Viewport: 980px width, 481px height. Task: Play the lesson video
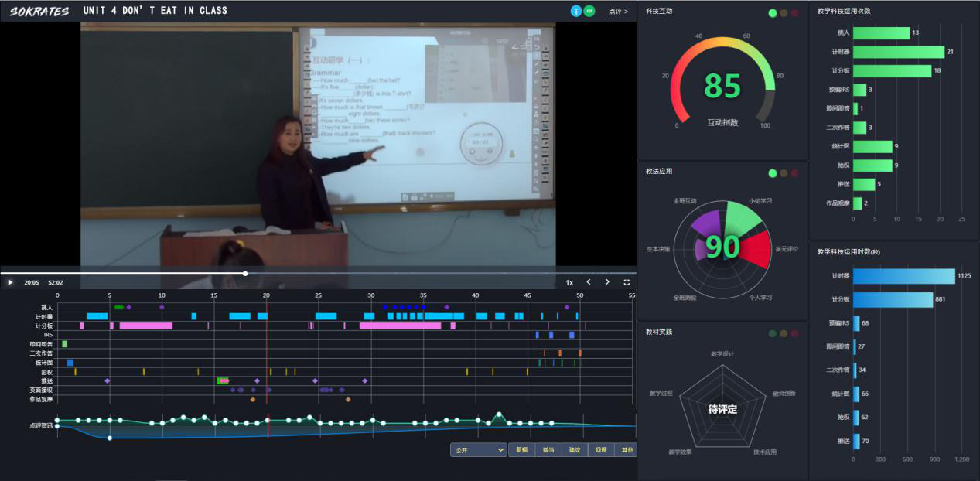pyautogui.click(x=10, y=282)
